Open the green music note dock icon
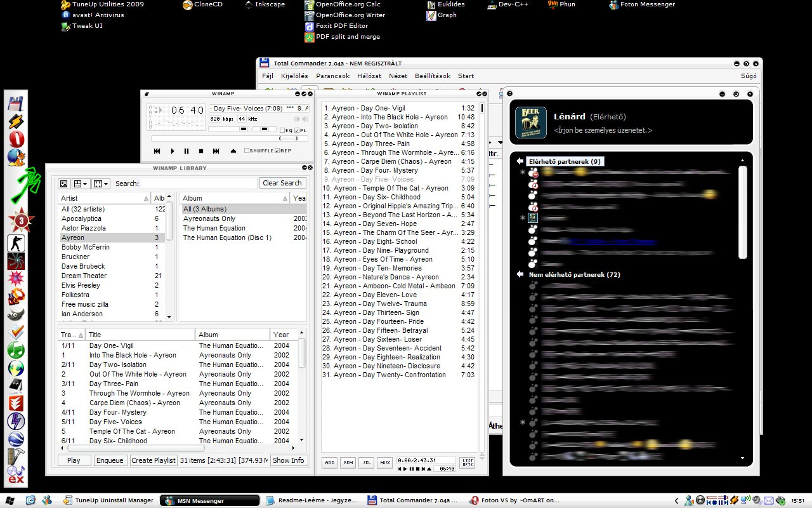 click(16, 350)
